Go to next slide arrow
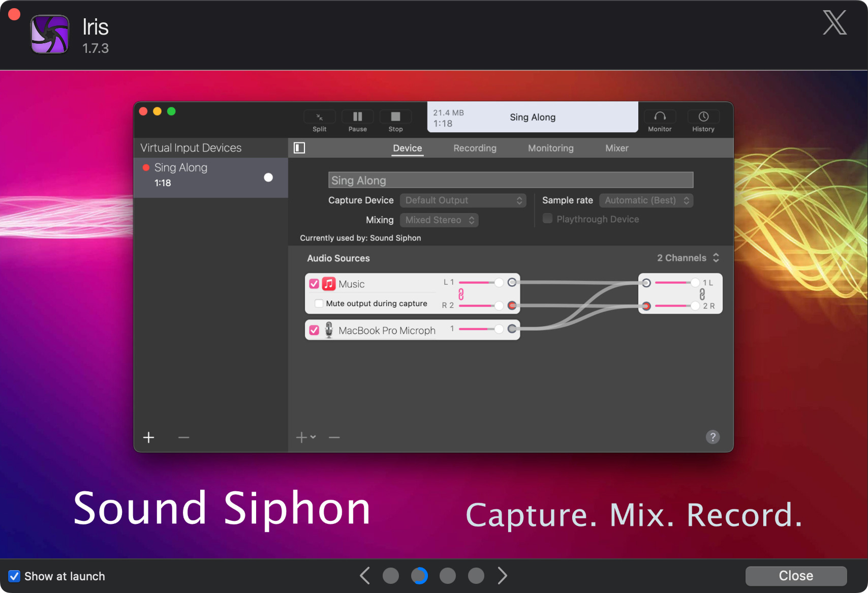Screen dimensions: 868x593 click(502, 576)
